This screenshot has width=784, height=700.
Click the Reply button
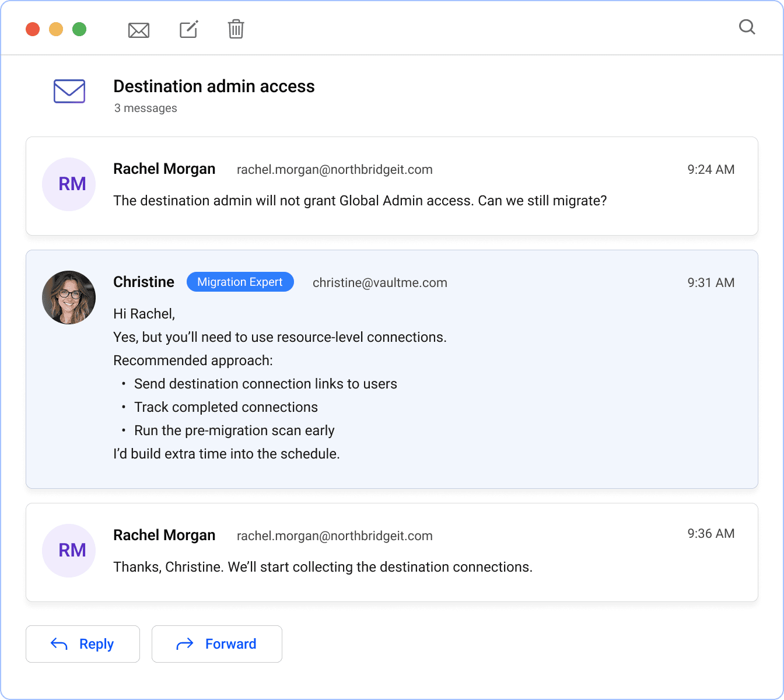click(83, 644)
